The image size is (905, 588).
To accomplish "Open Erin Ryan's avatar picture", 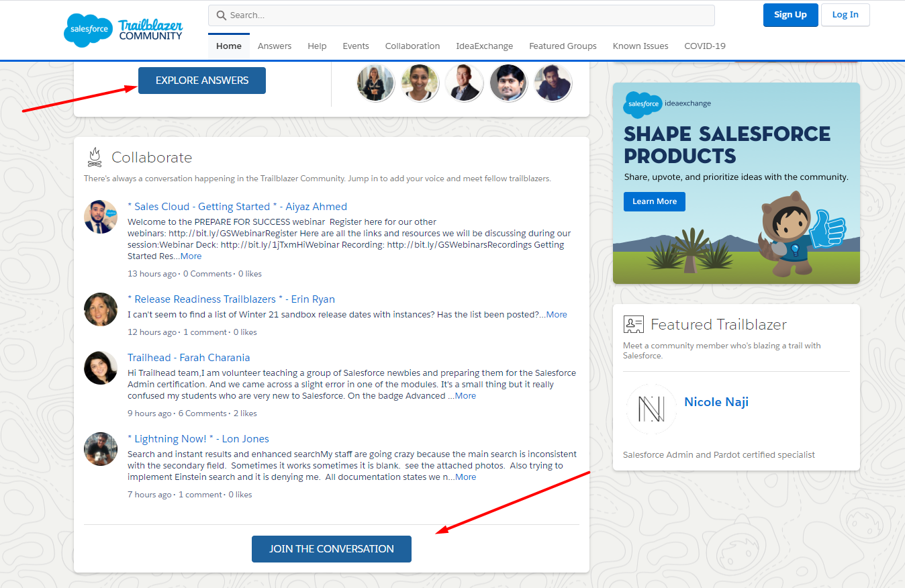I will pyautogui.click(x=101, y=309).
